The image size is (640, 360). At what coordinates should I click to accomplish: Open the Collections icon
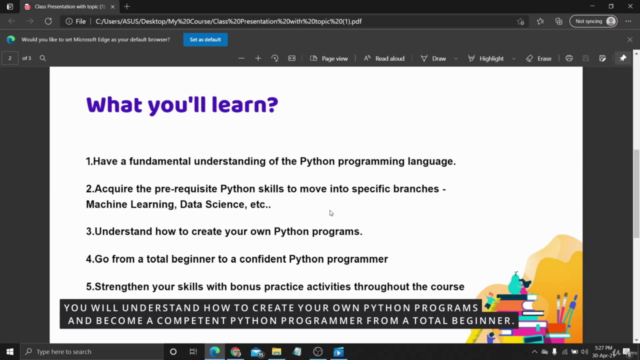pos(558,22)
